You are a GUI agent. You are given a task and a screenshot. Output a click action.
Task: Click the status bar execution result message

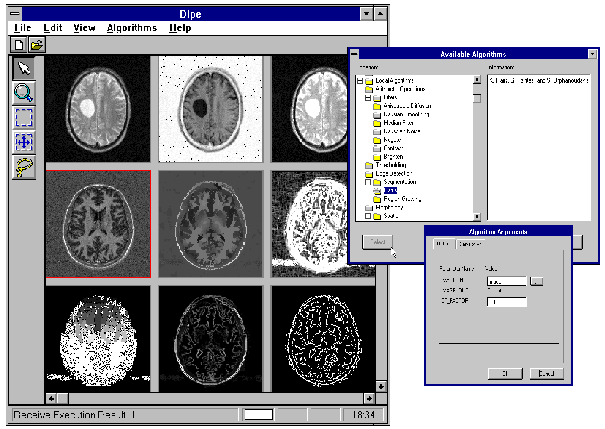74,415
